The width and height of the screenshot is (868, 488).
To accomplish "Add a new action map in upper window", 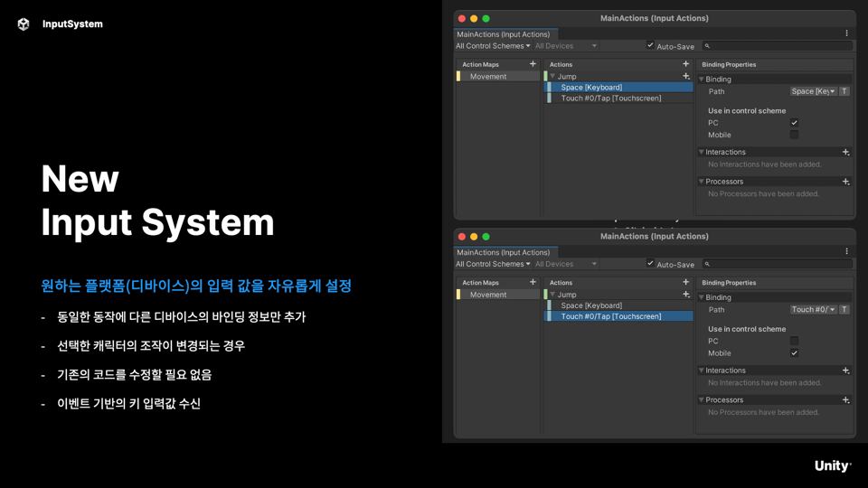I will click(533, 64).
